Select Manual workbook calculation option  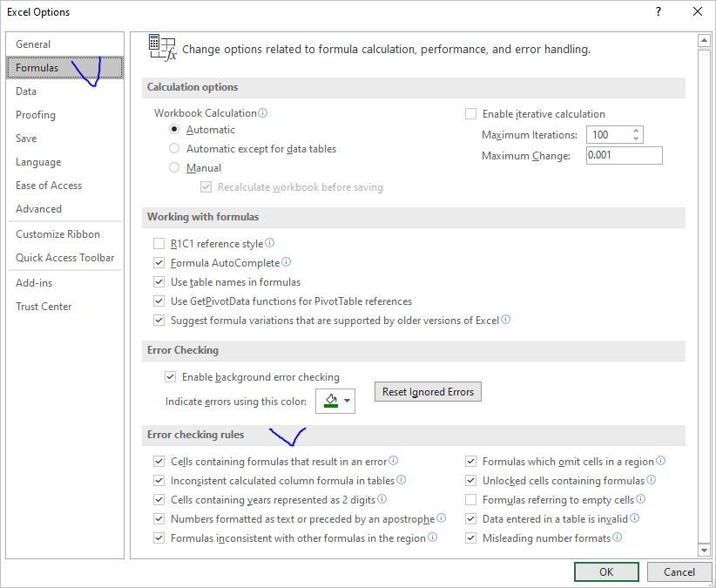174,167
